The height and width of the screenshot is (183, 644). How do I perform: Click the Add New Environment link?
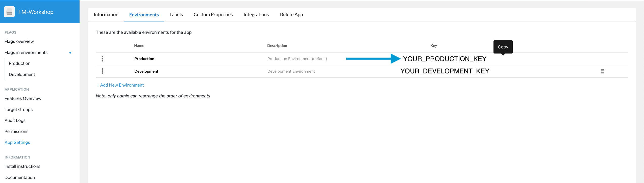pos(120,85)
